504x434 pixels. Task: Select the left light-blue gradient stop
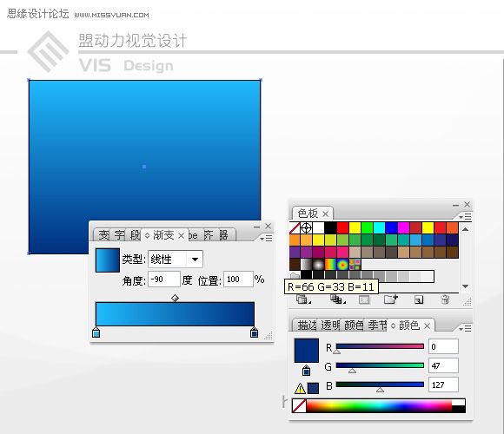(96, 332)
